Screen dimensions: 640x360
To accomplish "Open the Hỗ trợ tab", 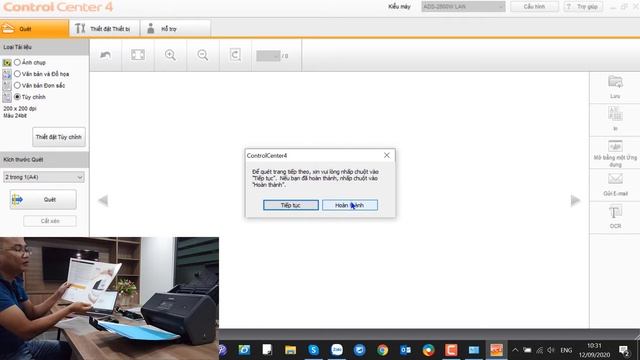I will 176,29.
